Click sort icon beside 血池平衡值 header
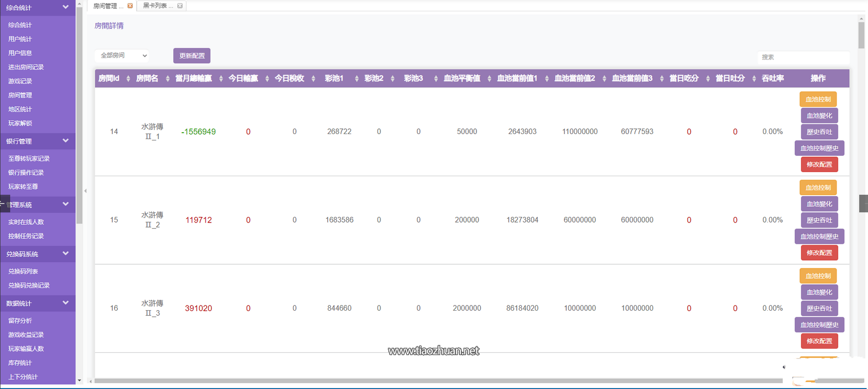This screenshot has height=389, width=868. (489, 79)
